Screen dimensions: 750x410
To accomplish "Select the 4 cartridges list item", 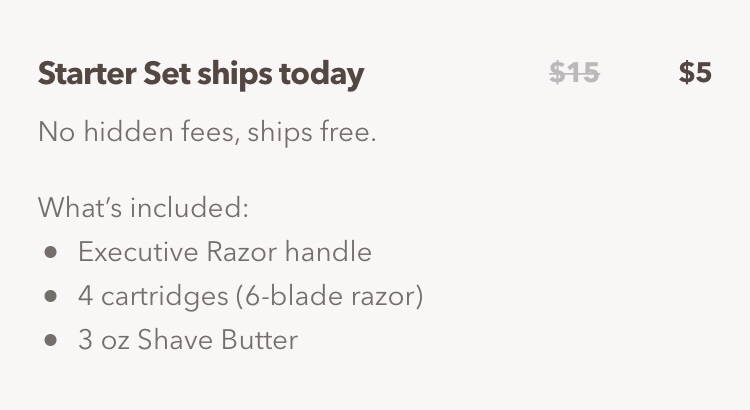I will 251,296.
